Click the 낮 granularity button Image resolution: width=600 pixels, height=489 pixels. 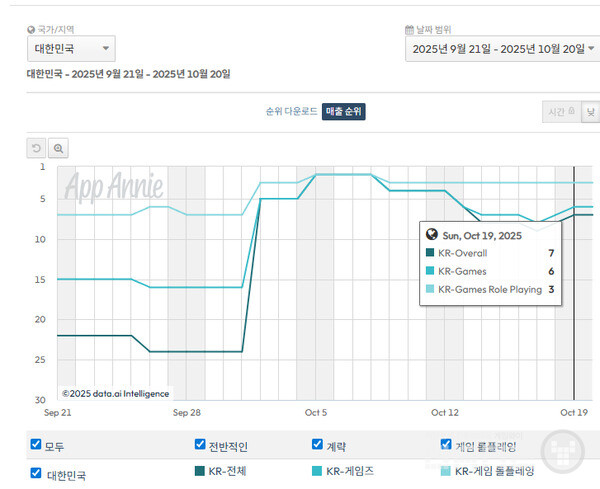coord(591,113)
